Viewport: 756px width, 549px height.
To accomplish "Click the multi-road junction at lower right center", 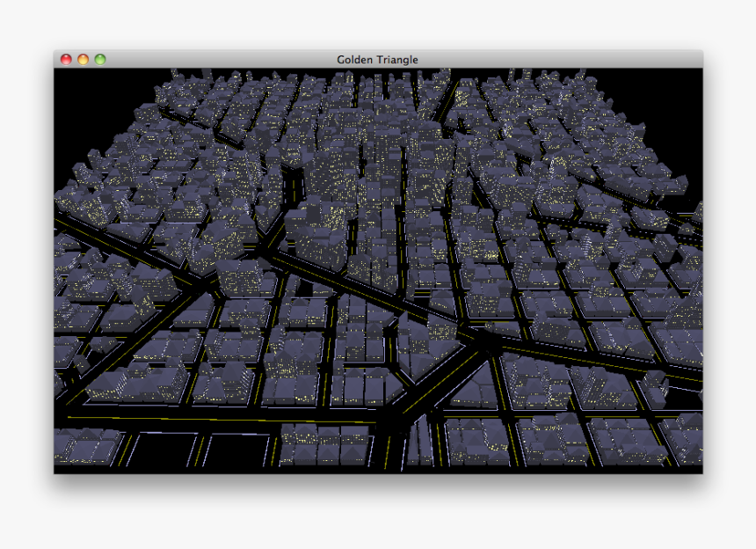I will (485, 340).
